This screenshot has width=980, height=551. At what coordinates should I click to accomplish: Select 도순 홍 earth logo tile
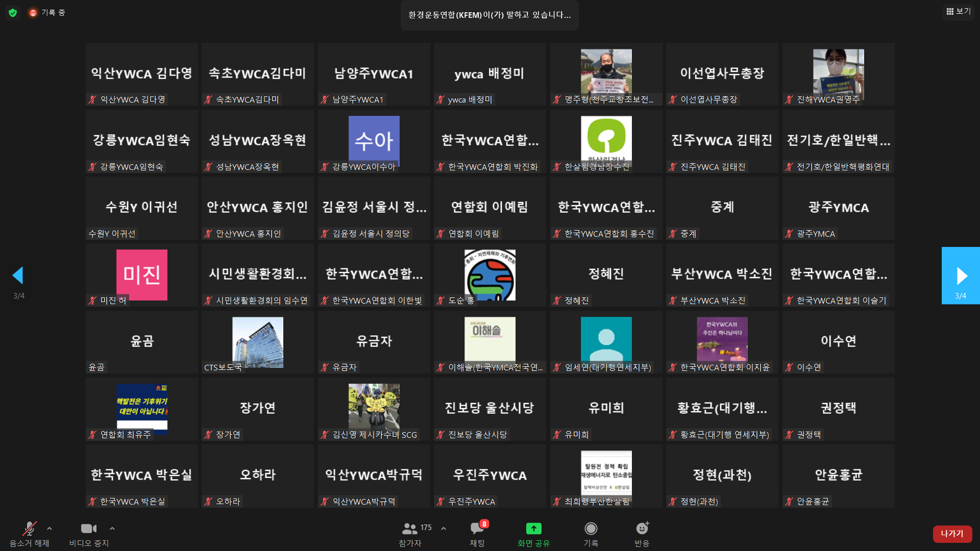point(490,275)
